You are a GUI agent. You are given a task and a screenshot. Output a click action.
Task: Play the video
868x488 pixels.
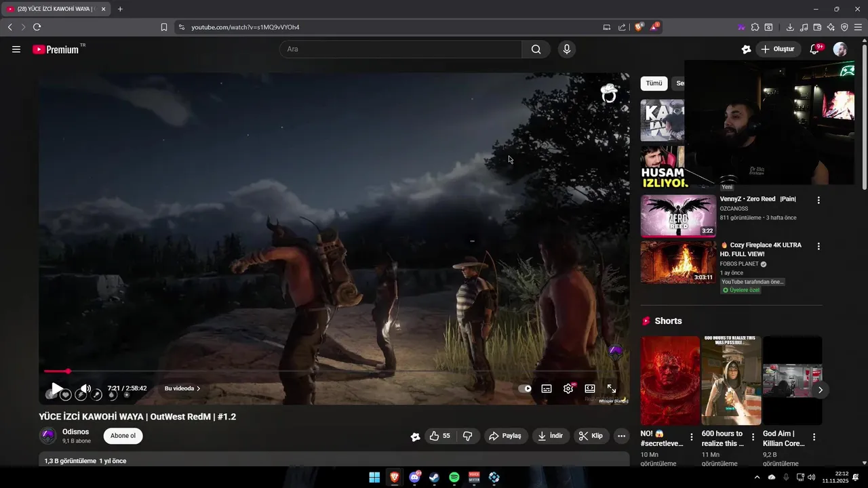tap(57, 388)
